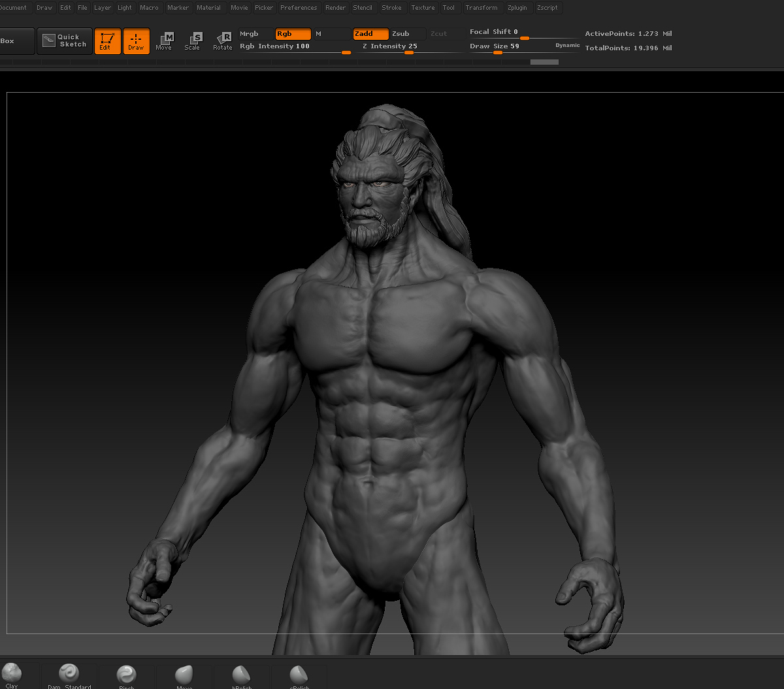
Task: Enable Mrgb painting mode
Action: [x=255, y=34]
